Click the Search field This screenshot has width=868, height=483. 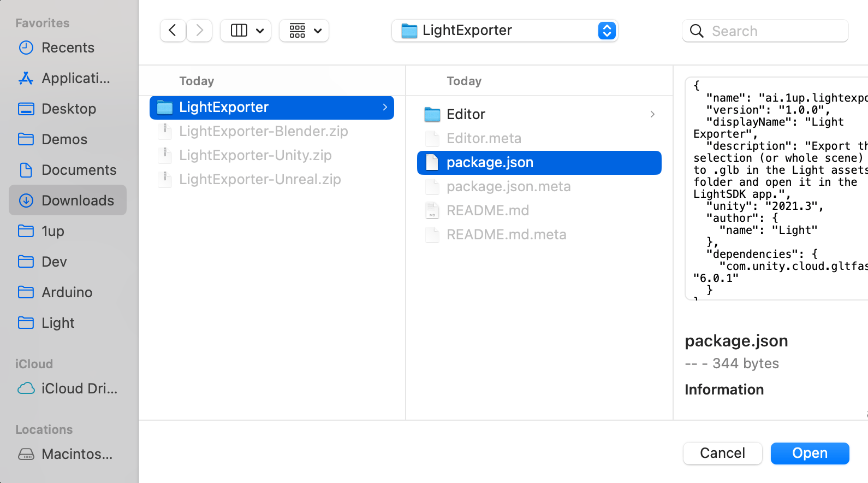[x=765, y=31]
